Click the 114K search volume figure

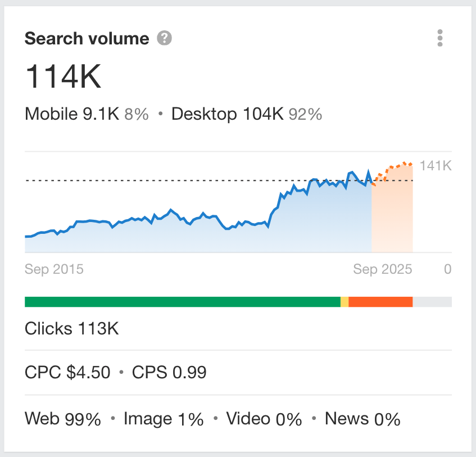coord(64,77)
